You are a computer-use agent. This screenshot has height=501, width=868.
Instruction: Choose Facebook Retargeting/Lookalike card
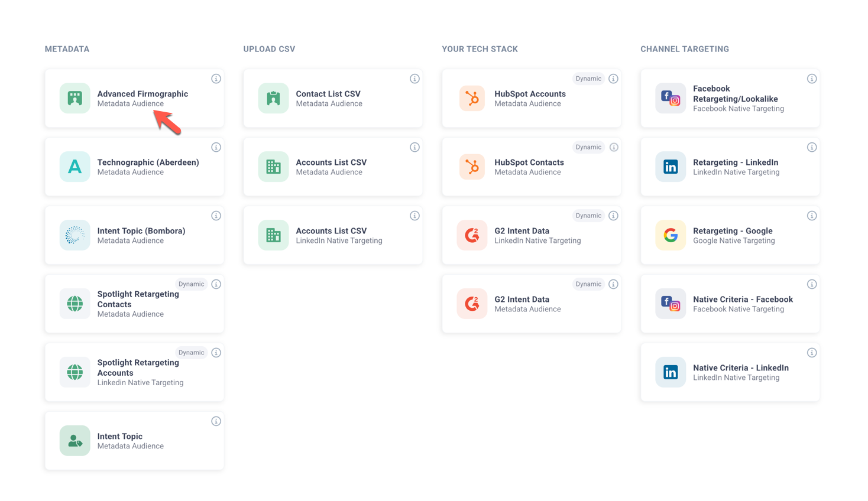point(730,99)
